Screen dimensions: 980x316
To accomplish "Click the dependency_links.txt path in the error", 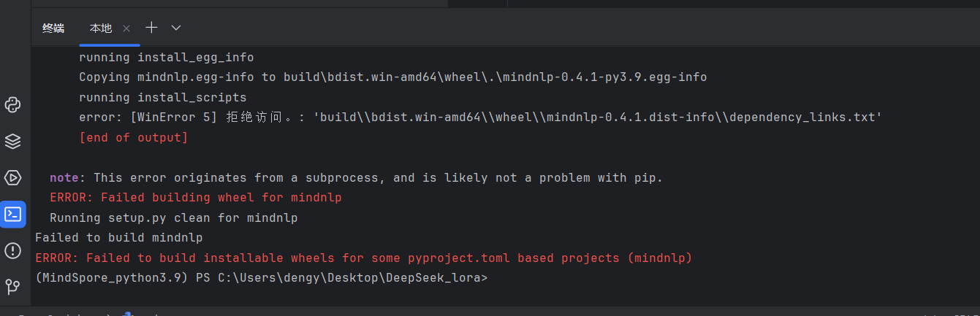I will 804,117.
